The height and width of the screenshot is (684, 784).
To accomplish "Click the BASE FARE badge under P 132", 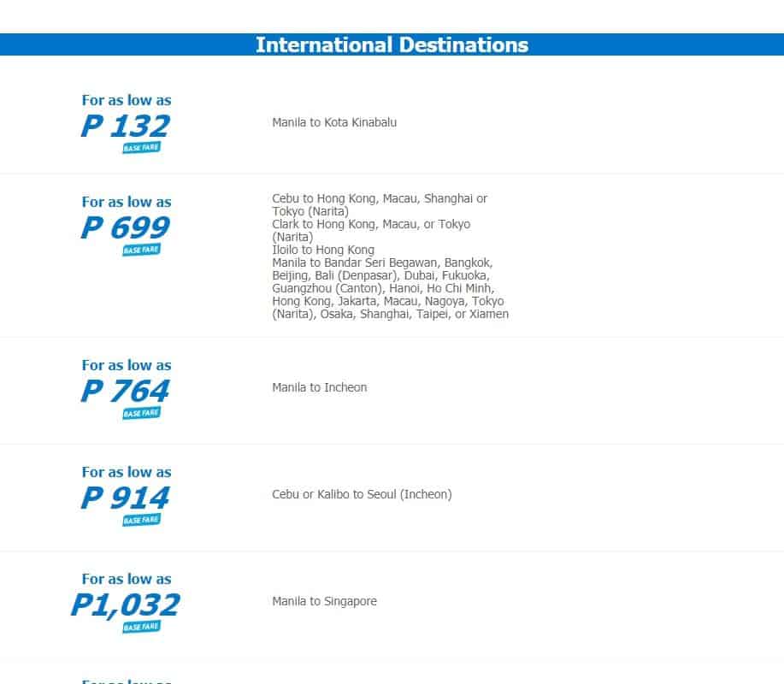I will click(x=141, y=148).
